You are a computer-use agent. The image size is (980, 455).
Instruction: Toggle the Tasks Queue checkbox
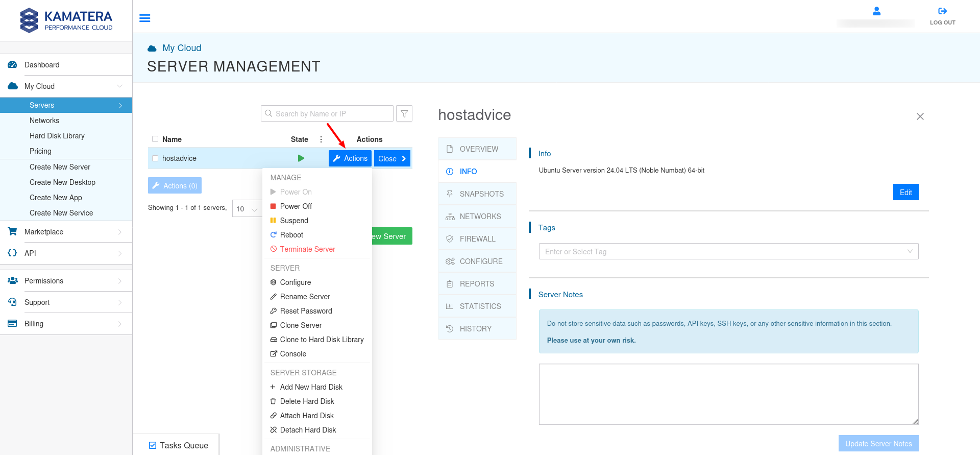tap(153, 445)
